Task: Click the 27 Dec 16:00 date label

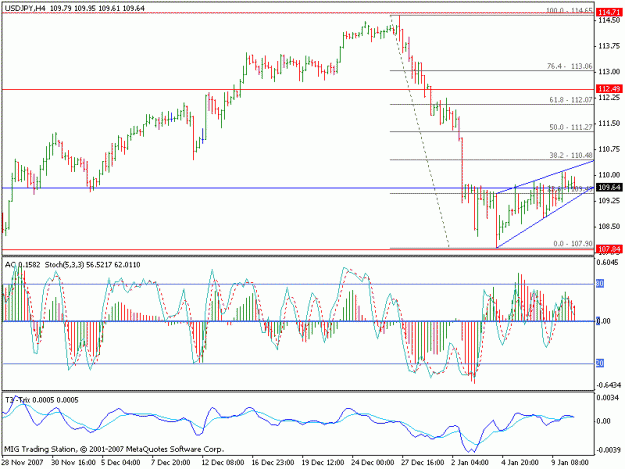Action: (423, 463)
